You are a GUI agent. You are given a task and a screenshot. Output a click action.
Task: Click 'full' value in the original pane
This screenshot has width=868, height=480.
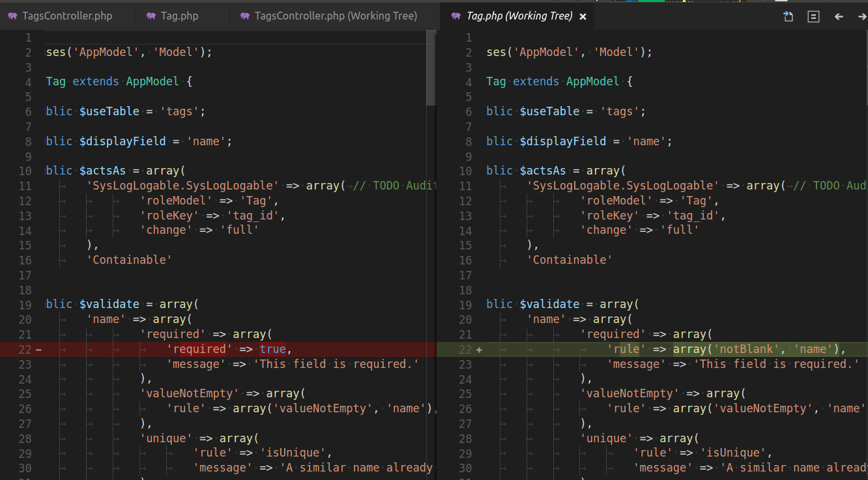pyautogui.click(x=239, y=230)
